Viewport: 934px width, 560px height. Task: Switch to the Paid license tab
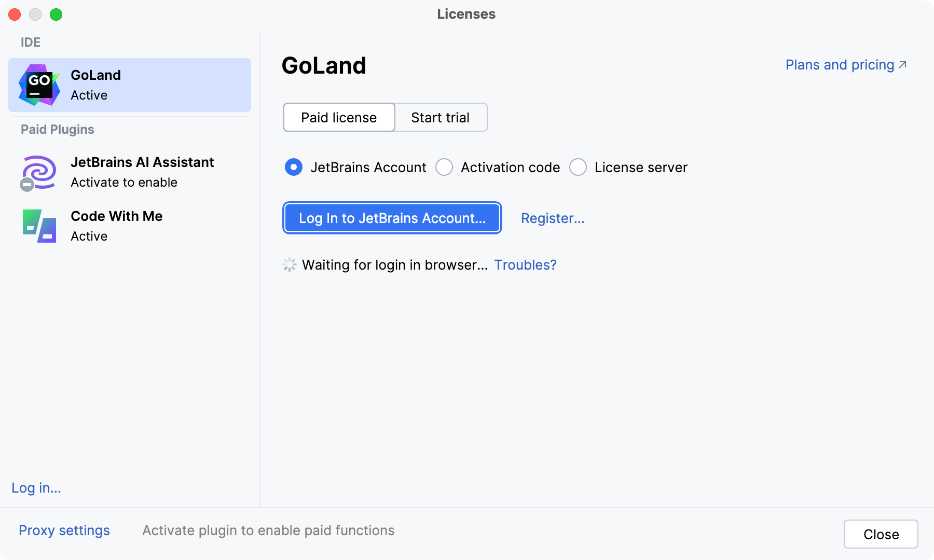[338, 117]
